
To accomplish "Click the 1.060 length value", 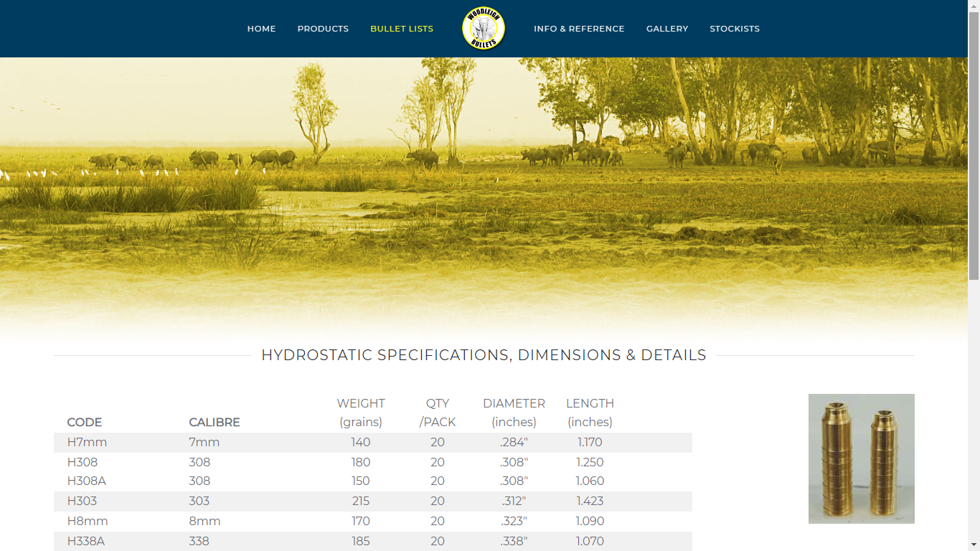I will tap(590, 481).
